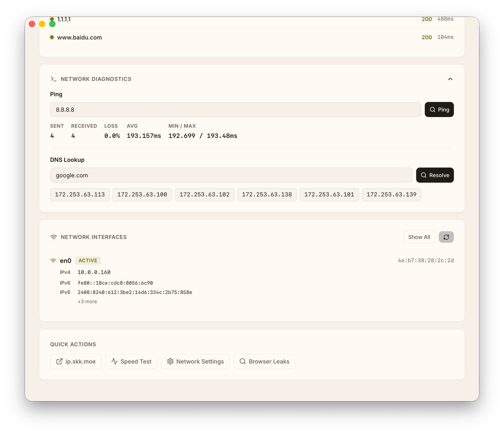The width and height of the screenshot is (504, 434).
Task: Click IPv6 address starting with 2408:8240
Action: [x=135, y=292]
